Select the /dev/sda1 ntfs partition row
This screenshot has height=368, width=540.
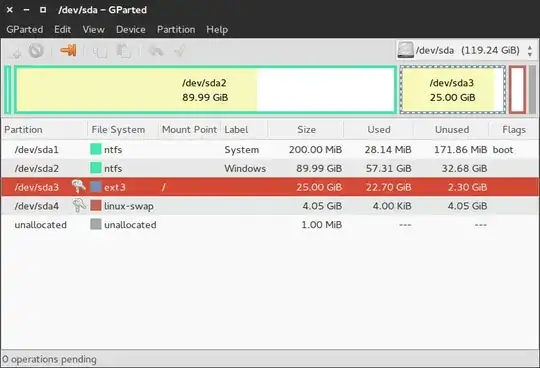270,150
